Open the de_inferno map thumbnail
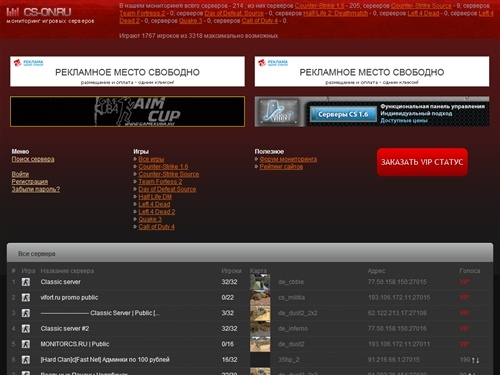The image size is (500, 375). [x=260, y=329]
